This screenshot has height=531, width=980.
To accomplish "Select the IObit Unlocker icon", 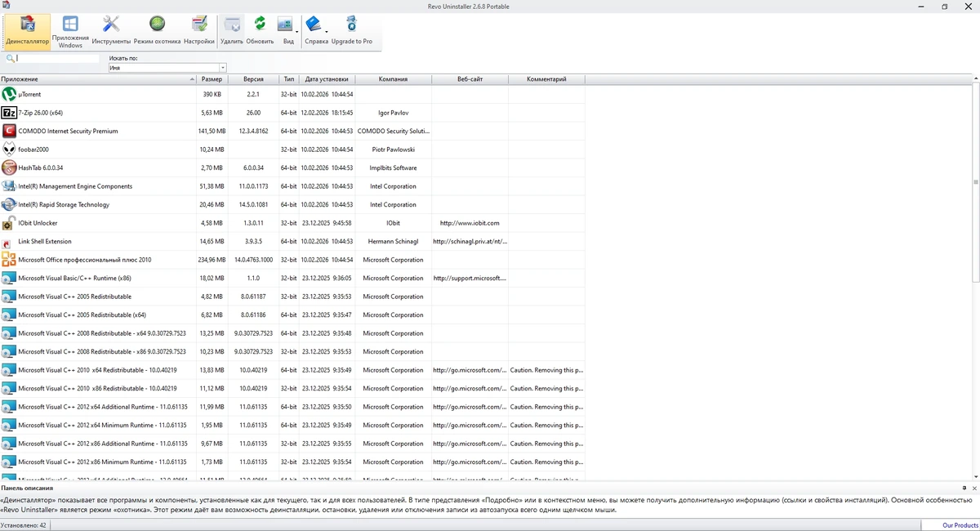I will (9, 223).
